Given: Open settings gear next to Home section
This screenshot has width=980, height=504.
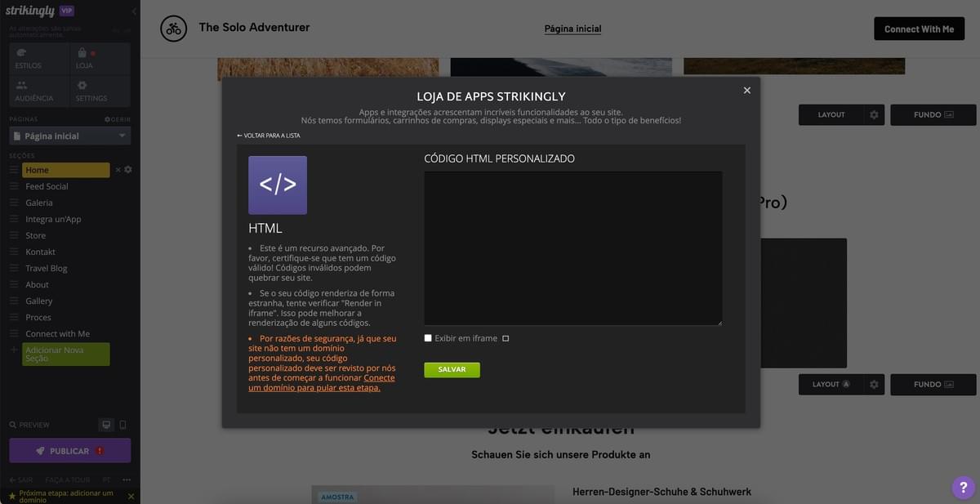Looking at the screenshot, I should coord(129,169).
